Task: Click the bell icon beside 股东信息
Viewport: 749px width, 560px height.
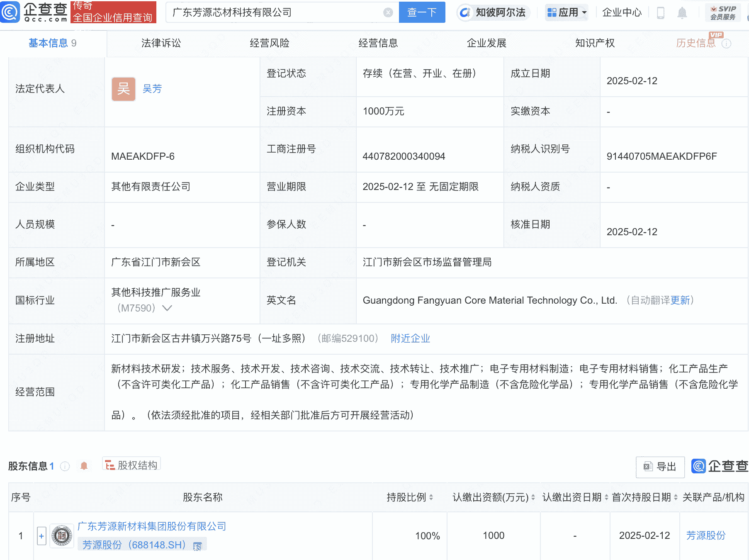Action: pos(84,465)
